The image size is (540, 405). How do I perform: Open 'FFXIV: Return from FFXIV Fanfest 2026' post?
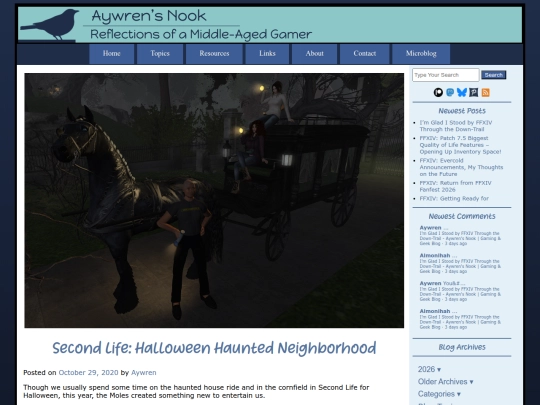pyautogui.click(x=455, y=186)
